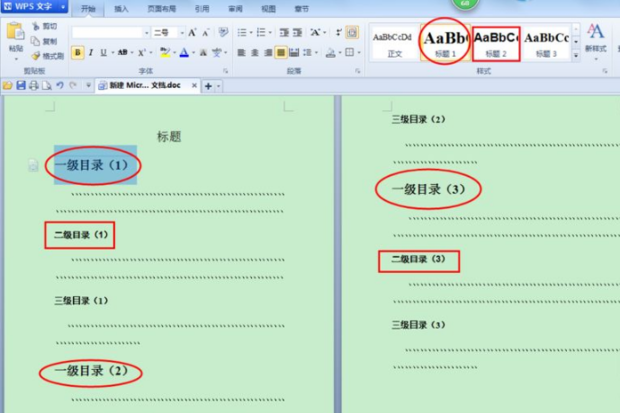Click the clear formatting eraser icon
Screen dimensions: 620x413
pos(223,32)
